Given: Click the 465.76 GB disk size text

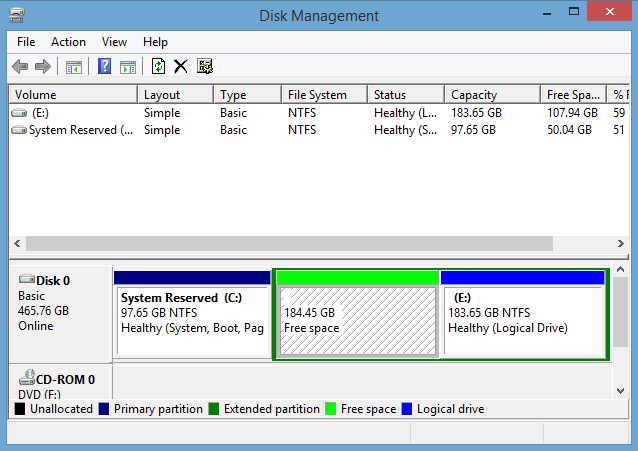Looking at the screenshot, I should 44,311.
